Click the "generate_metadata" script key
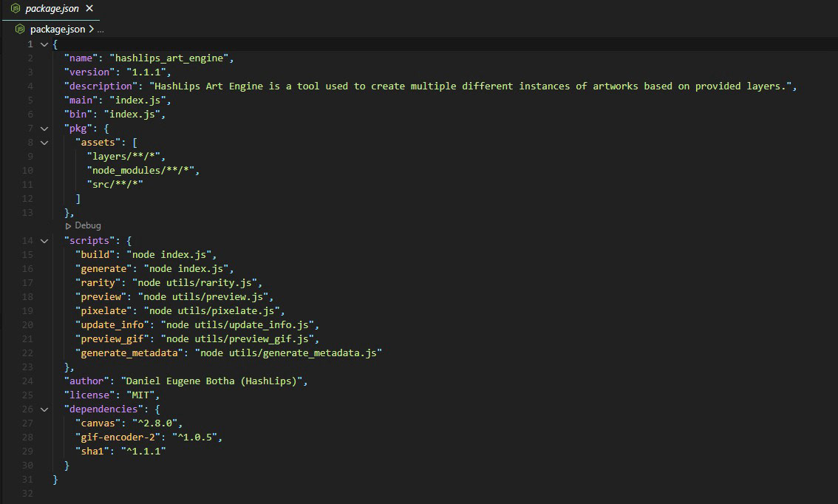This screenshot has height=504, width=838. click(129, 353)
